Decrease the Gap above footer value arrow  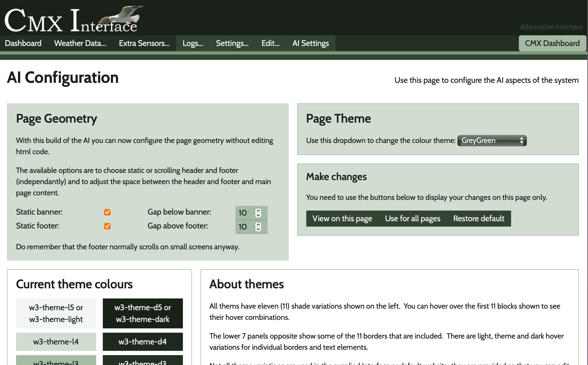258,229
